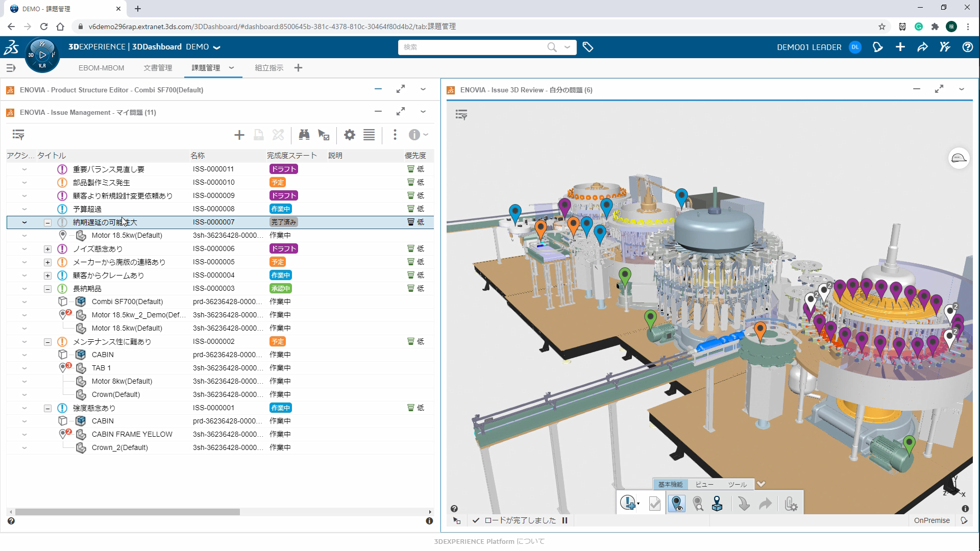Toggle the show markers eye-pin button
This screenshot has width=980, height=551.
click(x=677, y=504)
